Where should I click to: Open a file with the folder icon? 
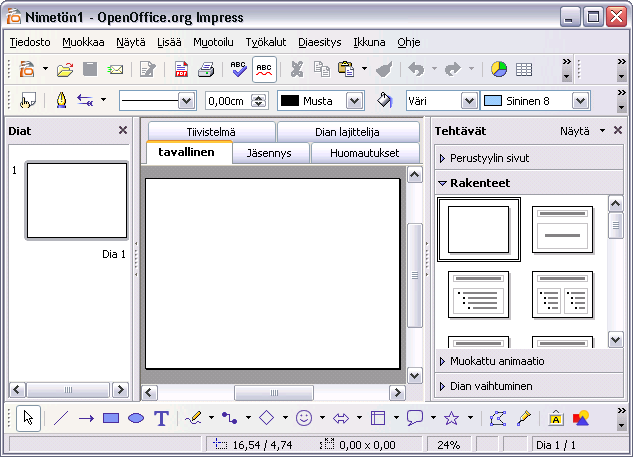[65, 69]
